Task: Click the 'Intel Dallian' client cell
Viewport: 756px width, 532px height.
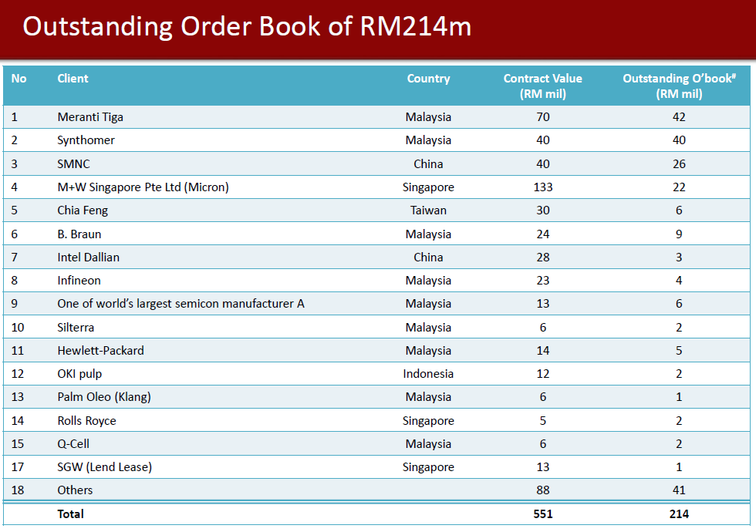Action: [x=88, y=258]
